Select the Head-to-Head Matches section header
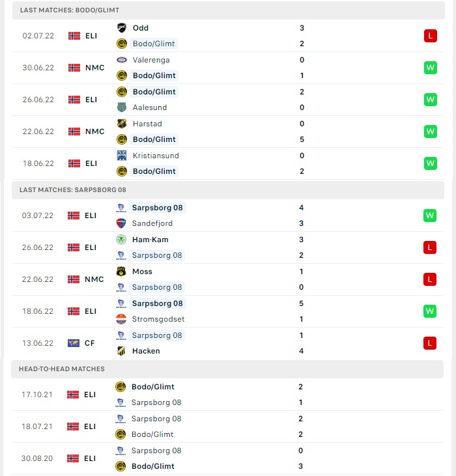456x476 pixels. [227, 369]
